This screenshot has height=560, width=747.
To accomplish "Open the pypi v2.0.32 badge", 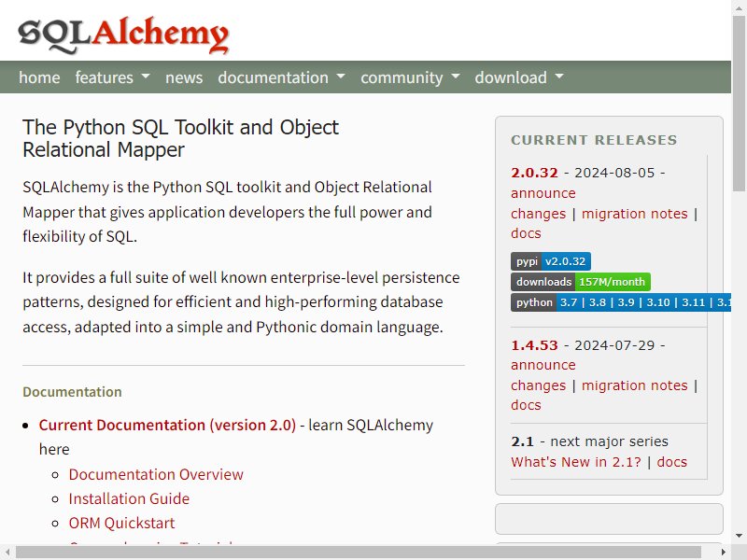I will coord(551,261).
